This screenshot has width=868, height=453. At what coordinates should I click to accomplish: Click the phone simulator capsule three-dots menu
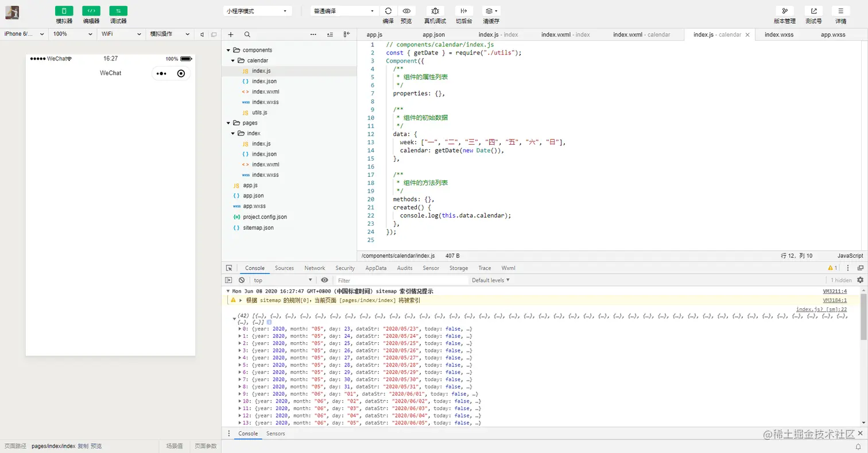(161, 73)
